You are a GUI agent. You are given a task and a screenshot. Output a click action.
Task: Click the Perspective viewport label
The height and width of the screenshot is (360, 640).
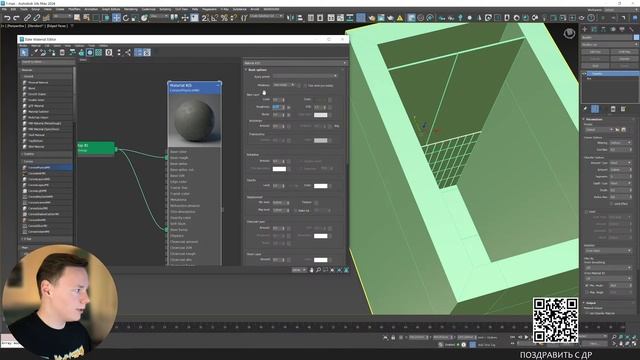[16, 26]
